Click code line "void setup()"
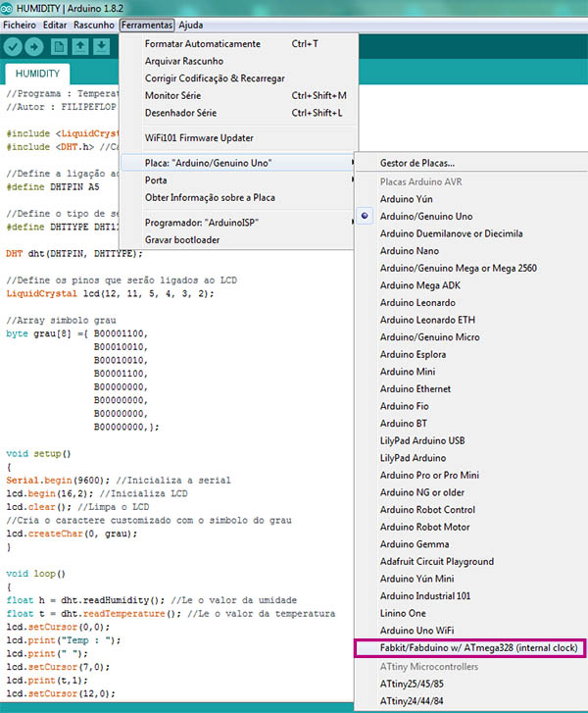Screen dimensions: 588x713 (38, 454)
